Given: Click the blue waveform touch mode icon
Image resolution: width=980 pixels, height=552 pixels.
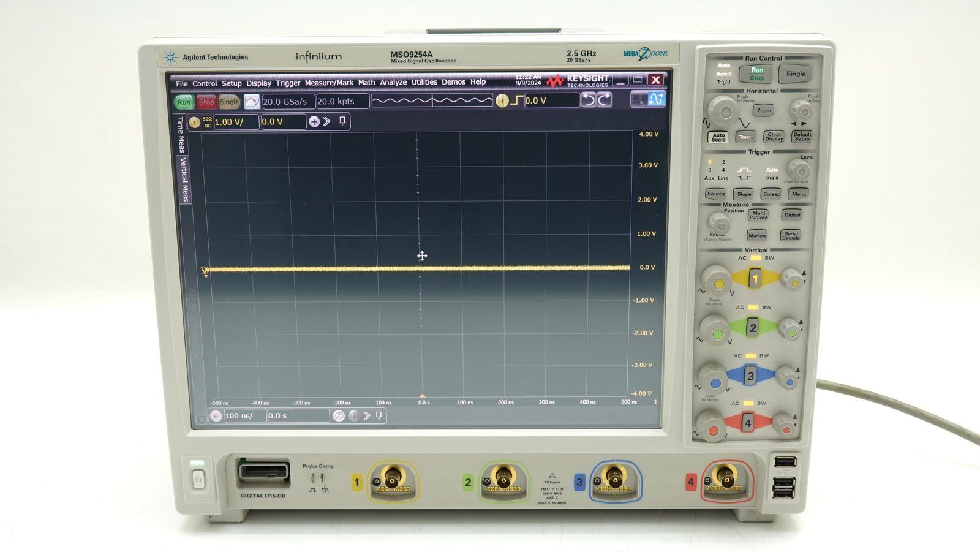Looking at the screenshot, I should (x=657, y=99).
